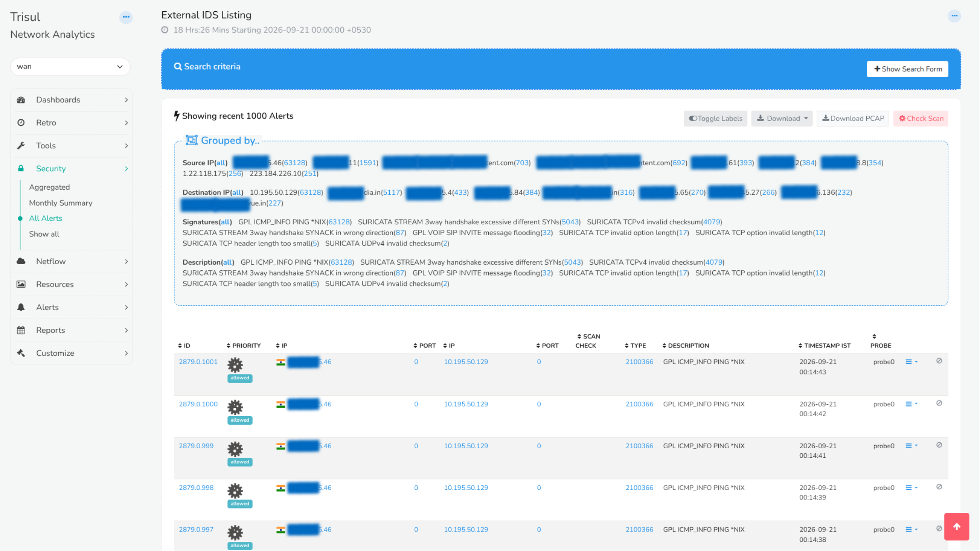Click the Tools wrench icon
This screenshot has height=551, width=980.
(21, 146)
